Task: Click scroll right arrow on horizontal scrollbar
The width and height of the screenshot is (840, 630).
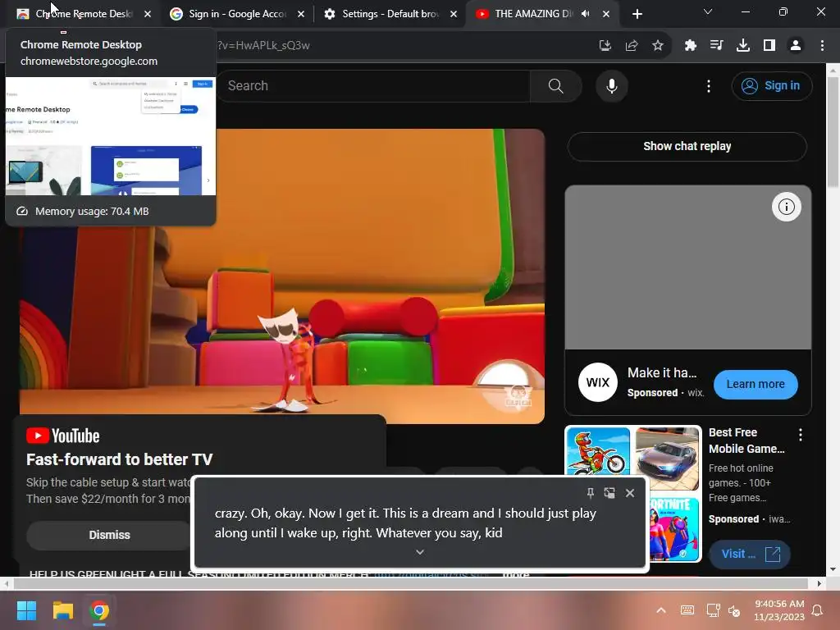Action: pyautogui.click(x=819, y=583)
